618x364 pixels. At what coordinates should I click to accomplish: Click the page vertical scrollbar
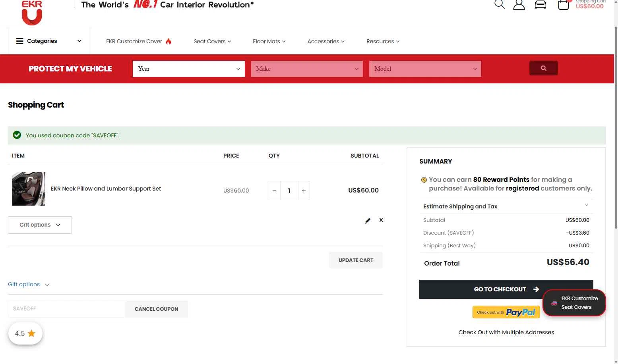click(x=616, y=127)
